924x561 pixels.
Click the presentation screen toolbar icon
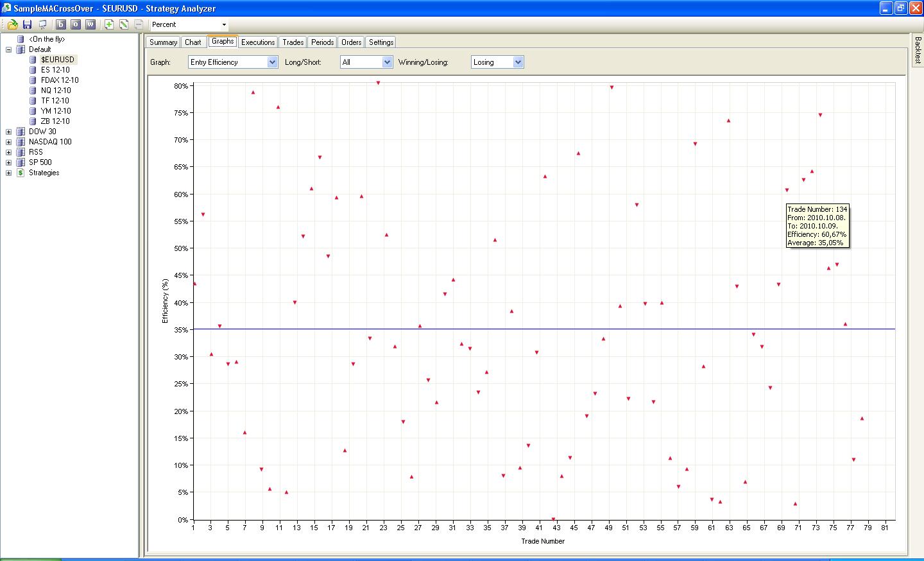click(x=42, y=24)
